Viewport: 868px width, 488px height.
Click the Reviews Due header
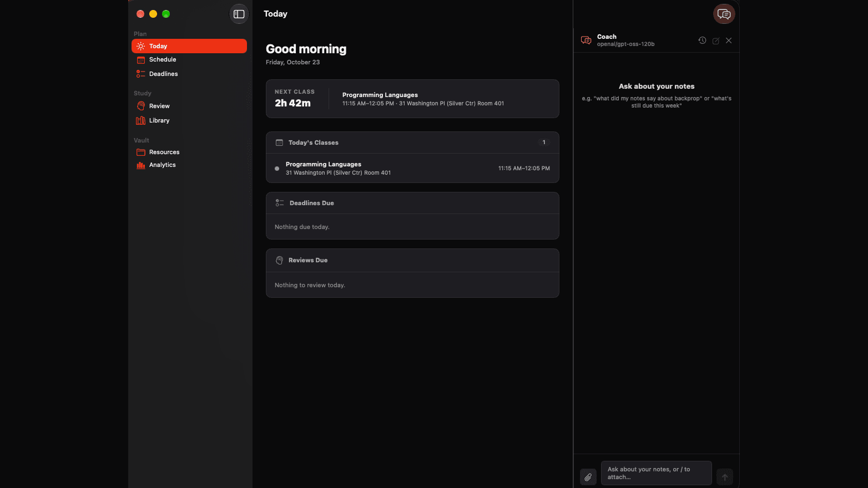(412, 260)
